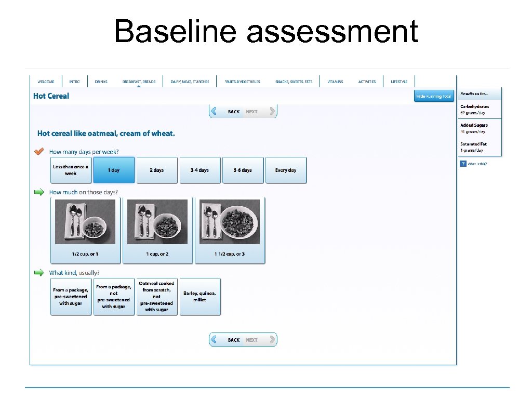Image resolution: width=532 pixels, height=399 pixels.
Task: Collapse the sidebar with "Hide Running Total"
Action: pos(433,96)
